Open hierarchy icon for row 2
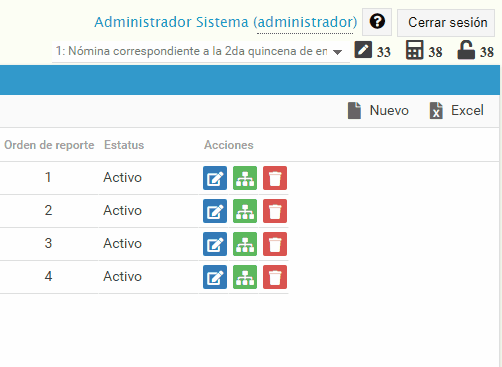 click(x=245, y=211)
